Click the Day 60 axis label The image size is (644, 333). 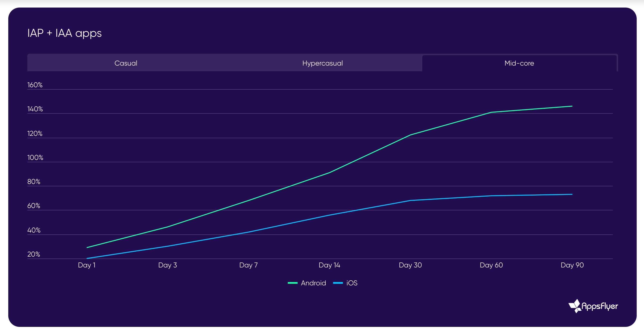pos(491,265)
